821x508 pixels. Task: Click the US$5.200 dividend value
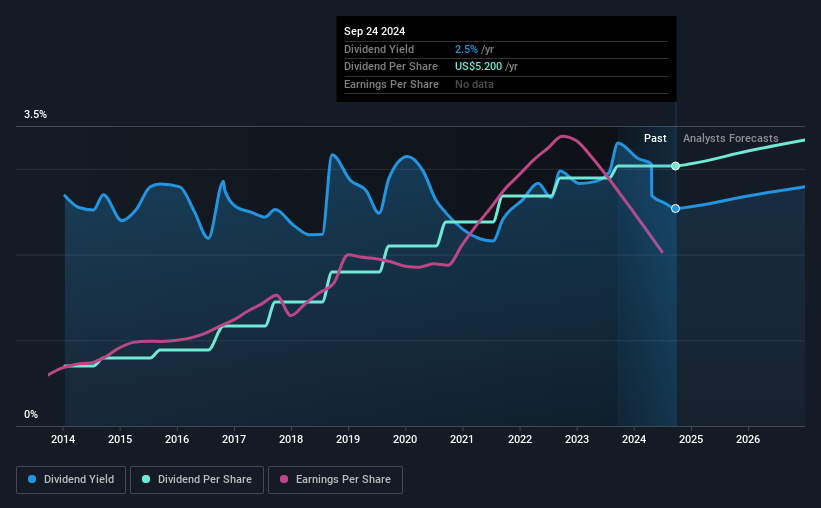(478, 67)
